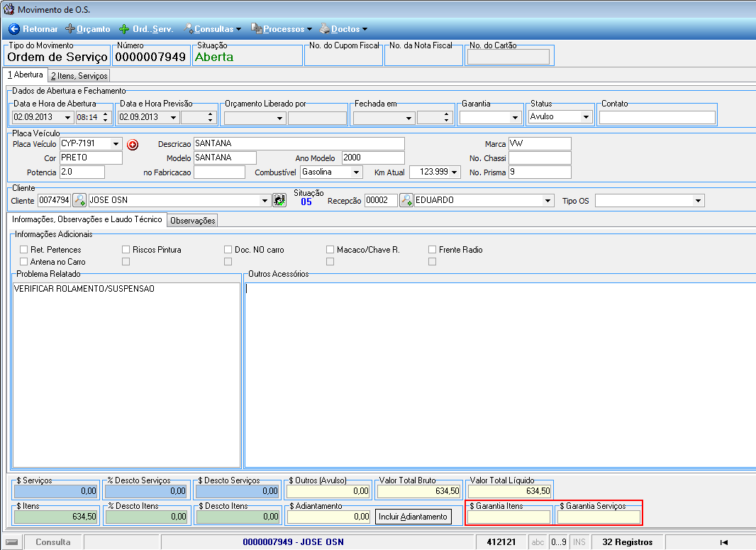This screenshot has width=756, height=550.
Task: Adjust the Previsão time spinner
Action: pos(210,117)
